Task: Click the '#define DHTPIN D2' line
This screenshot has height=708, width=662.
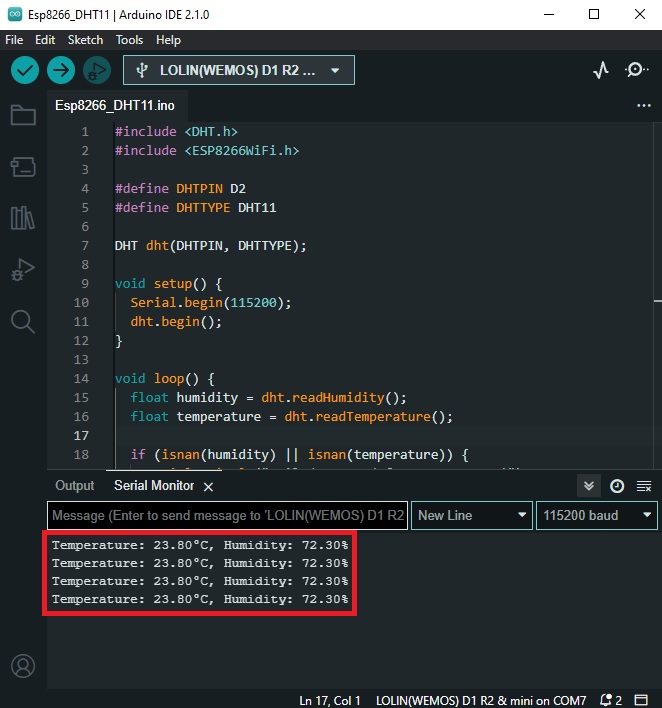Action: pyautogui.click(x=180, y=188)
